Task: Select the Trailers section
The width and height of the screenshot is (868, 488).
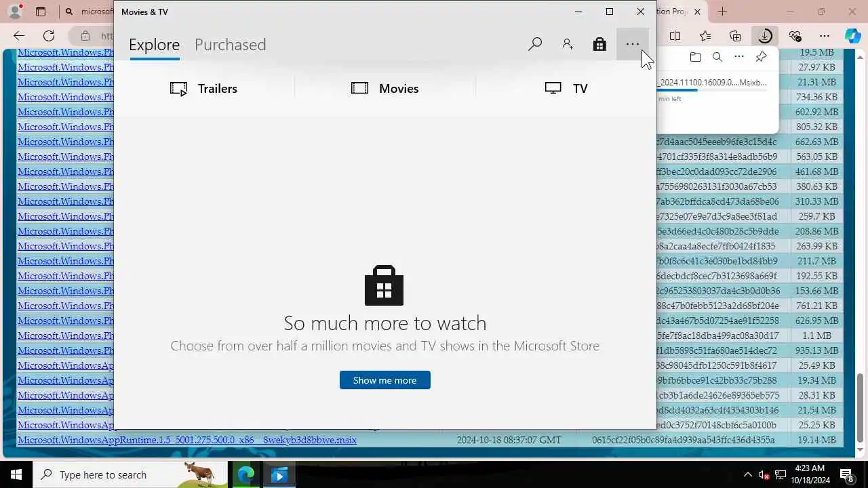Action: click(x=203, y=89)
